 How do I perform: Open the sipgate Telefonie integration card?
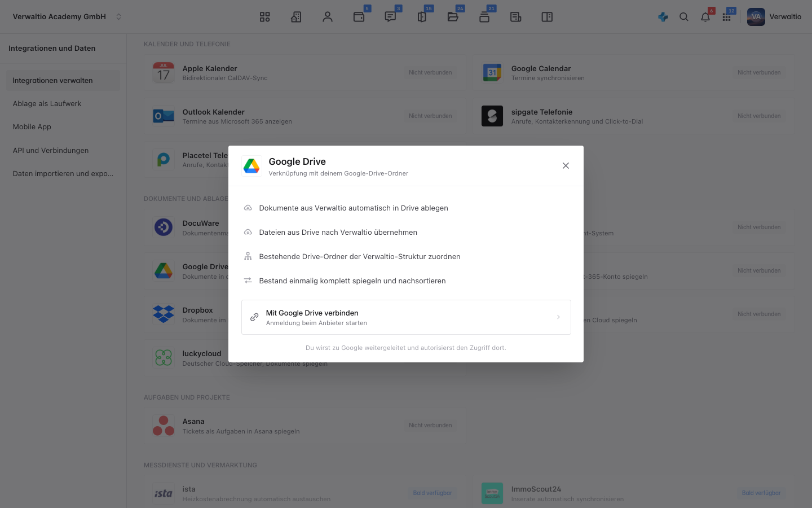[x=634, y=116]
